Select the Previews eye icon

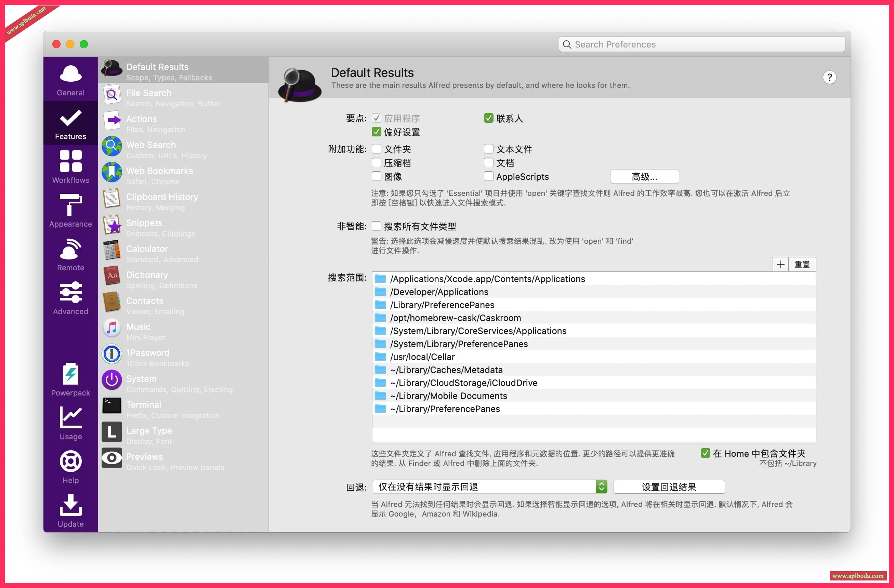[x=112, y=458]
